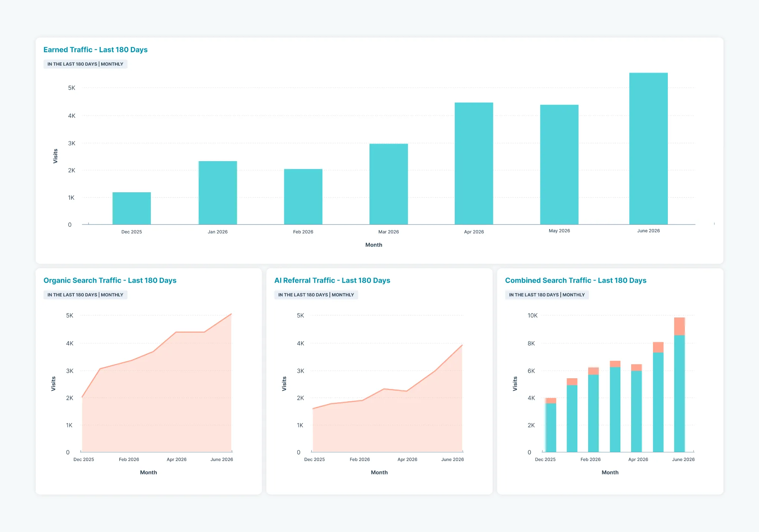
Task: Select the May 2026 bar in Earned Traffic
Action: (x=559, y=164)
